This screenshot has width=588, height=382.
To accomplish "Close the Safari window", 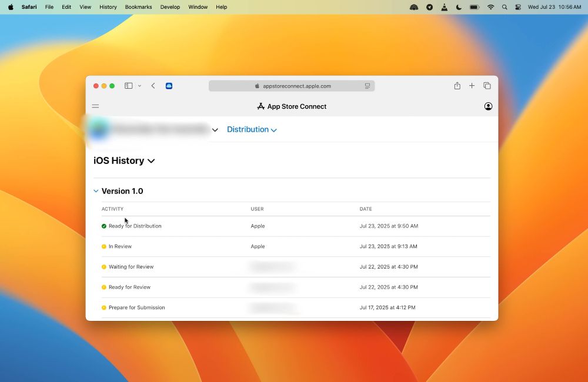I will click(96, 86).
